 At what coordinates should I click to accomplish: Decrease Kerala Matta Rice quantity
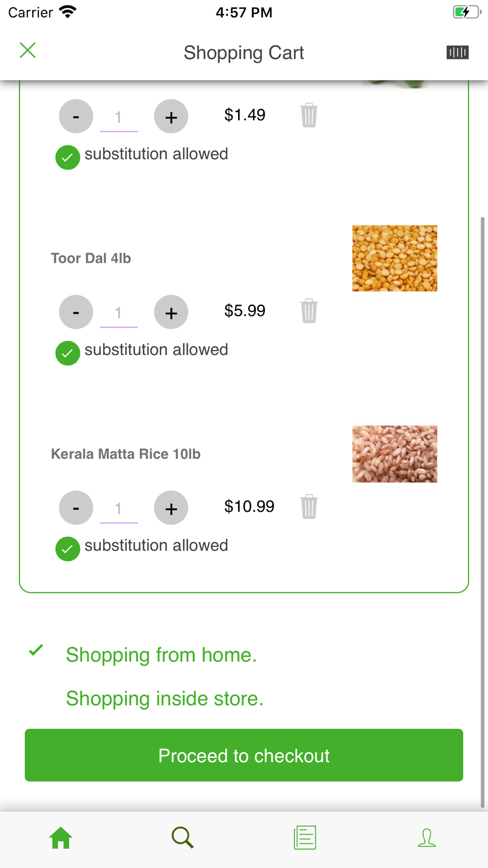pyautogui.click(x=76, y=508)
